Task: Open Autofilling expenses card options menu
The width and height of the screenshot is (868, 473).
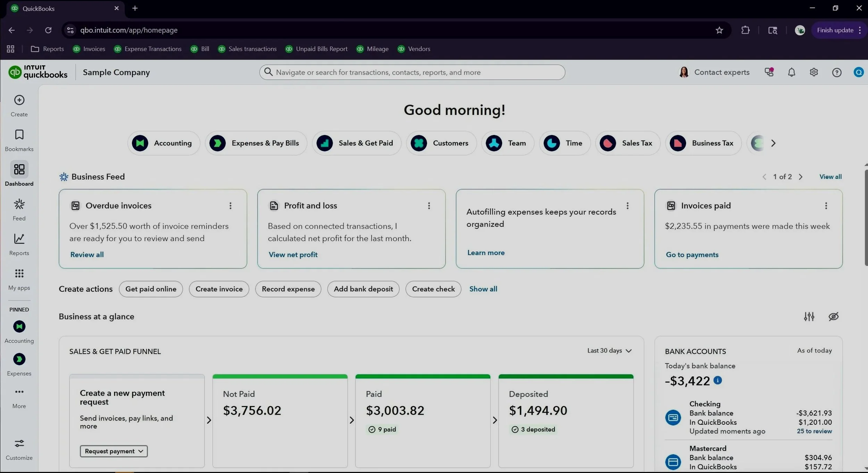Action: [627, 206]
